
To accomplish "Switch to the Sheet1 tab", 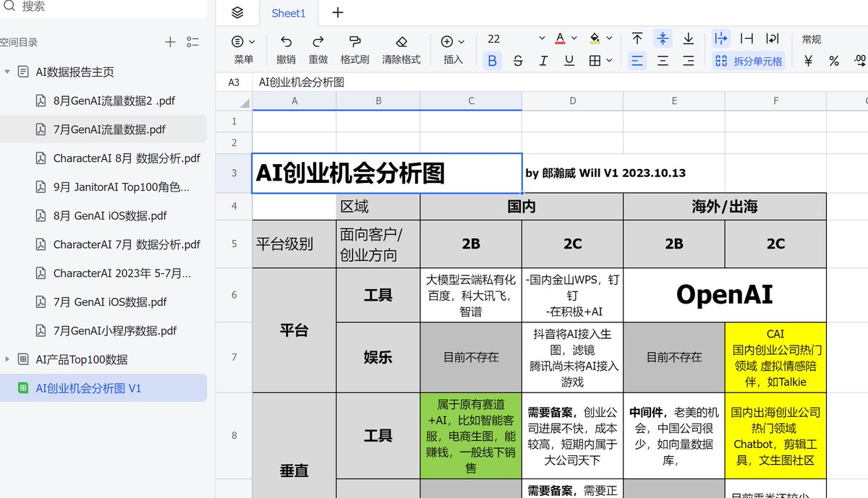I will [x=289, y=13].
